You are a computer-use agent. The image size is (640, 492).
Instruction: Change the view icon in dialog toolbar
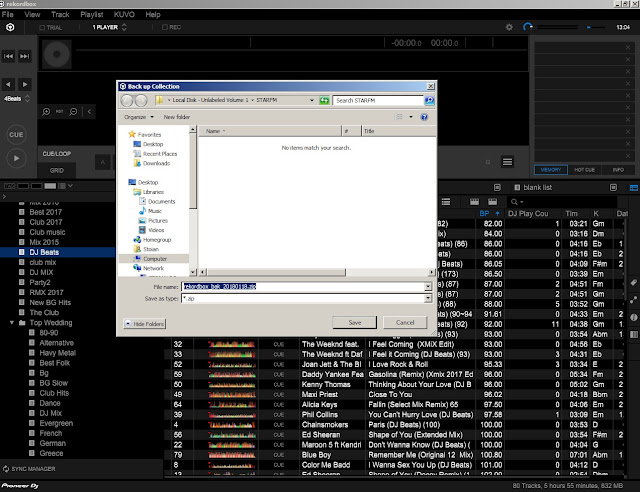[x=398, y=117]
